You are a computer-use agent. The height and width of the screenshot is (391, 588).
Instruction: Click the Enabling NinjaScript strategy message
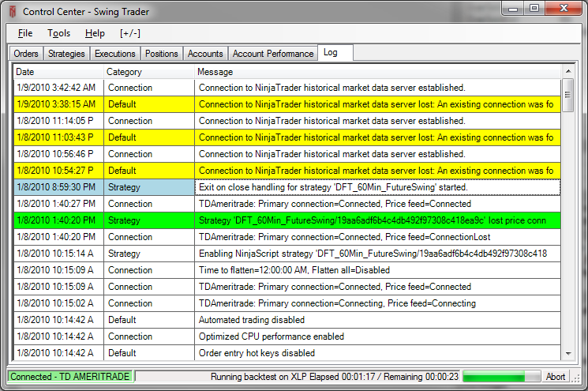pyautogui.click(x=377, y=254)
